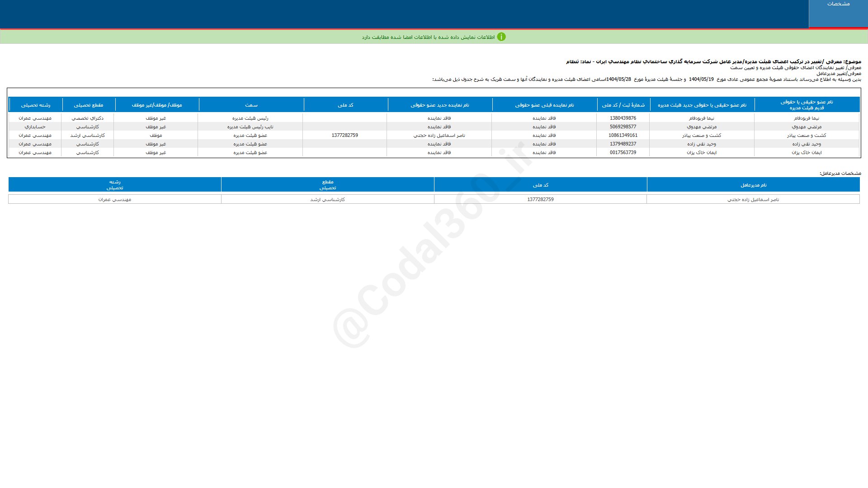Select 1377282759 in the CEO table
This screenshot has width=868, height=488.
(540, 200)
